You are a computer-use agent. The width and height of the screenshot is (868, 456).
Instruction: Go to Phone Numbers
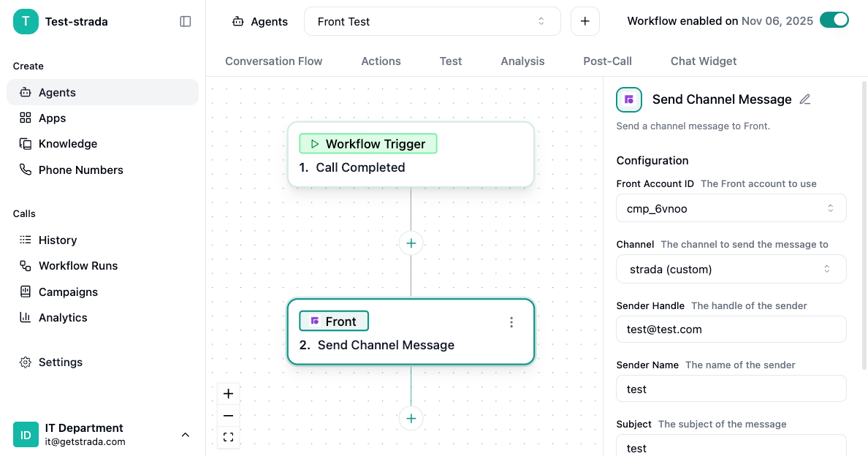pos(102,170)
